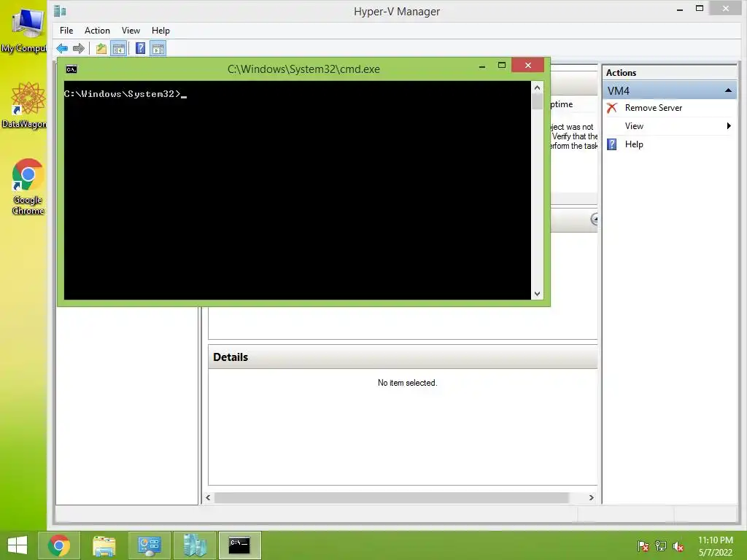
Task: Click the taskbar clock showing 11:10 PM
Action: (715, 546)
